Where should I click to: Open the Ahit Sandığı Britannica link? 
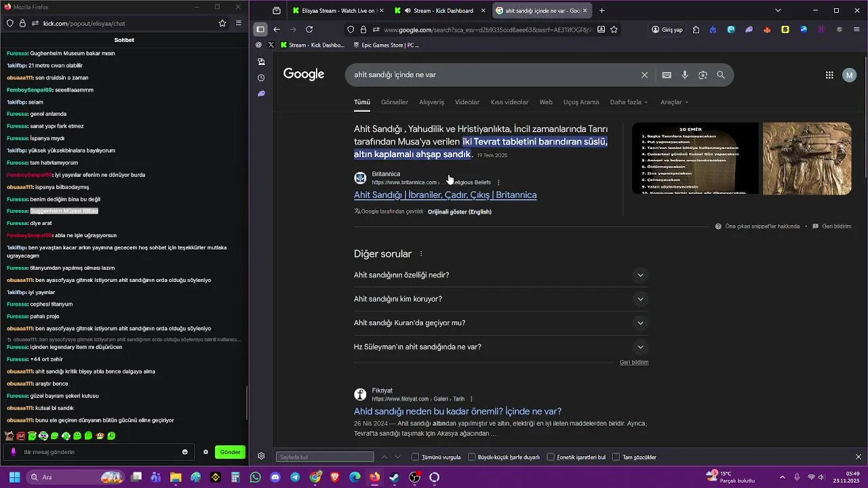coord(445,195)
